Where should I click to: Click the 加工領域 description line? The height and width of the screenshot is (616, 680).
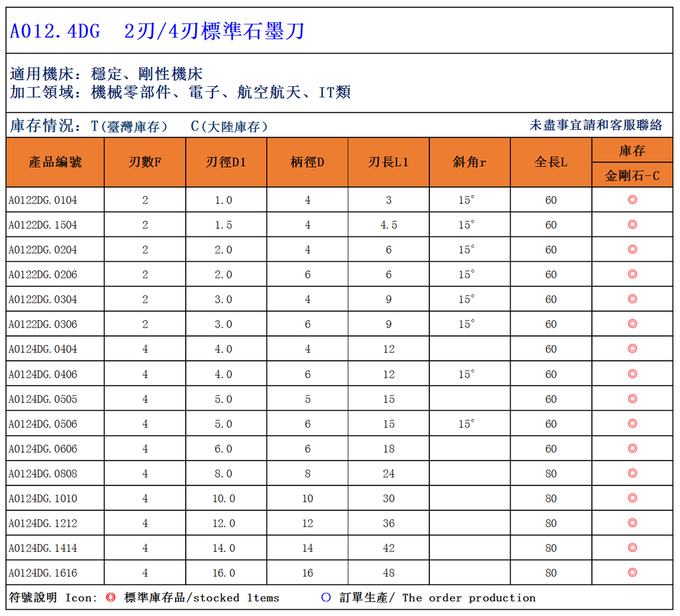pos(180,92)
